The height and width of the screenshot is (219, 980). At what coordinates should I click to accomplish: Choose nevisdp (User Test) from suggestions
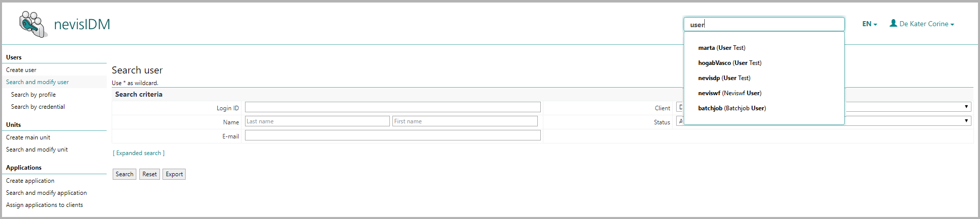[x=724, y=78]
